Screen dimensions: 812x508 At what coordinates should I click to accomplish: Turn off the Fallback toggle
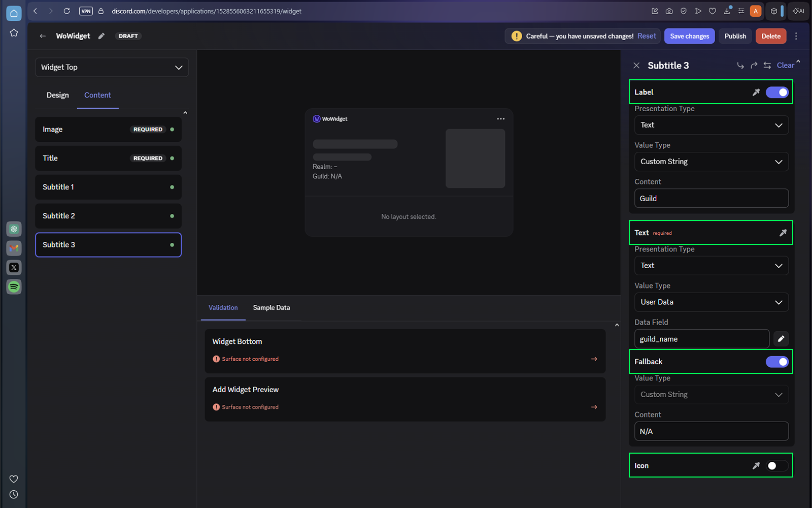point(777,362)
